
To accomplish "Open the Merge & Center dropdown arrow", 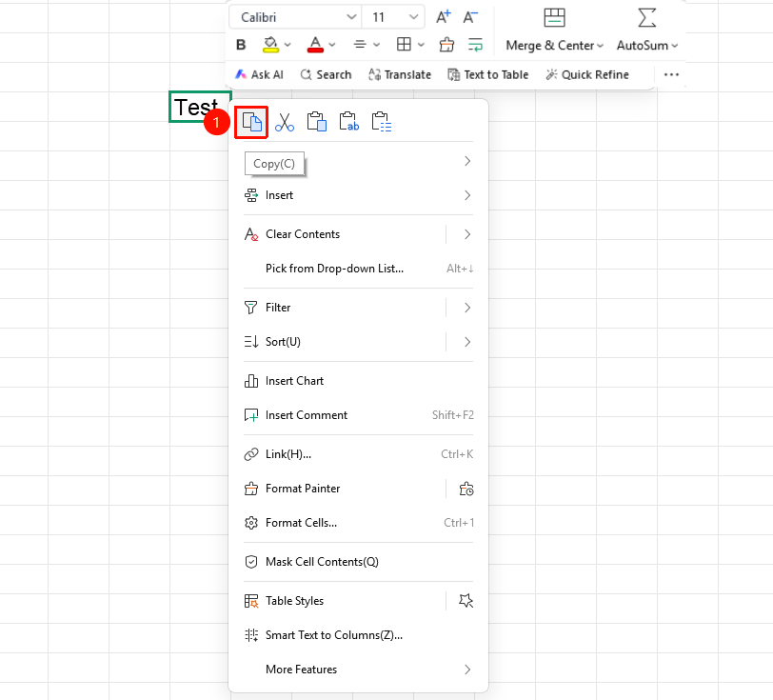I will tap(600, 46).
